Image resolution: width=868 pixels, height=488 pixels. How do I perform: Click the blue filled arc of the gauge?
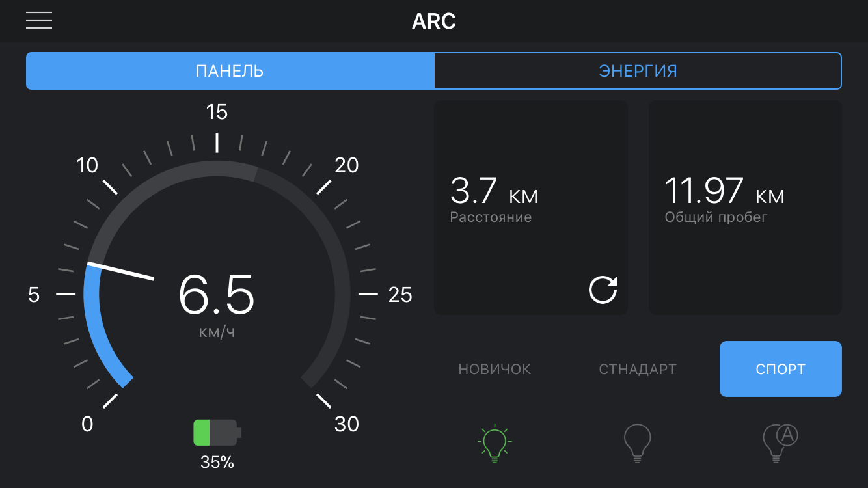pos(98,332)
